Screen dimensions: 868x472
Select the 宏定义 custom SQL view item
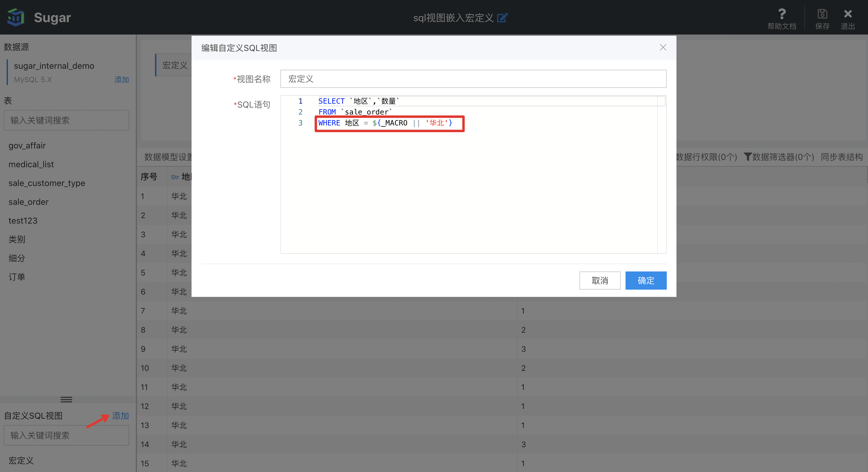pos(21,460)
